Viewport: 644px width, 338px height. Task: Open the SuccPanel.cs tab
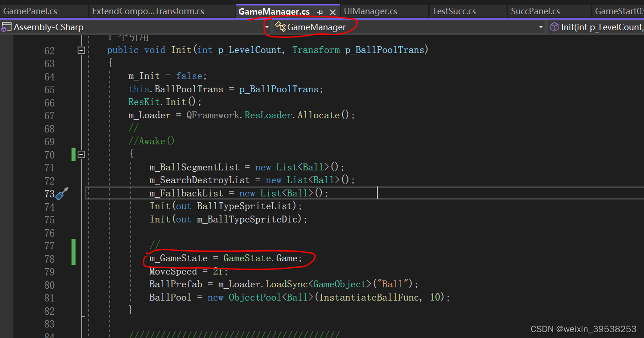[535, 11]
